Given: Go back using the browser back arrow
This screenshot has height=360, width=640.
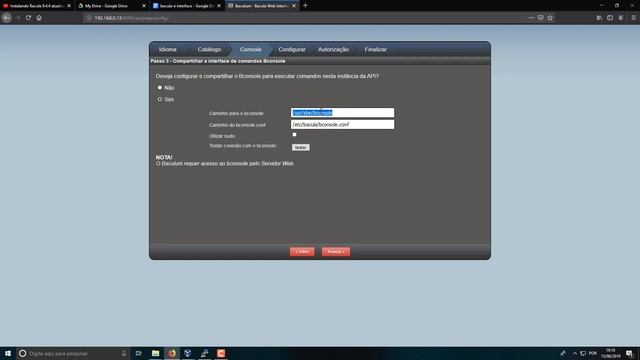Looking at the screenshot, I should click(7, 18).
